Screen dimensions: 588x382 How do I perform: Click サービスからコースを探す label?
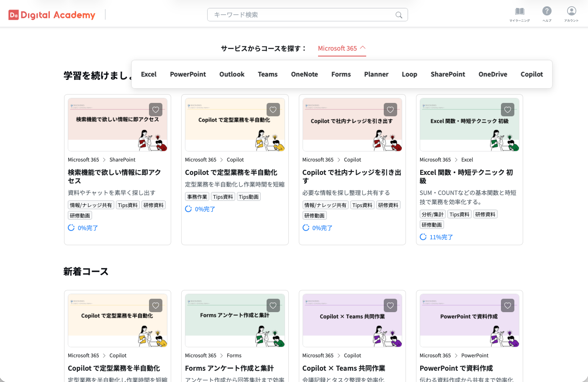(x=264, y=49)
